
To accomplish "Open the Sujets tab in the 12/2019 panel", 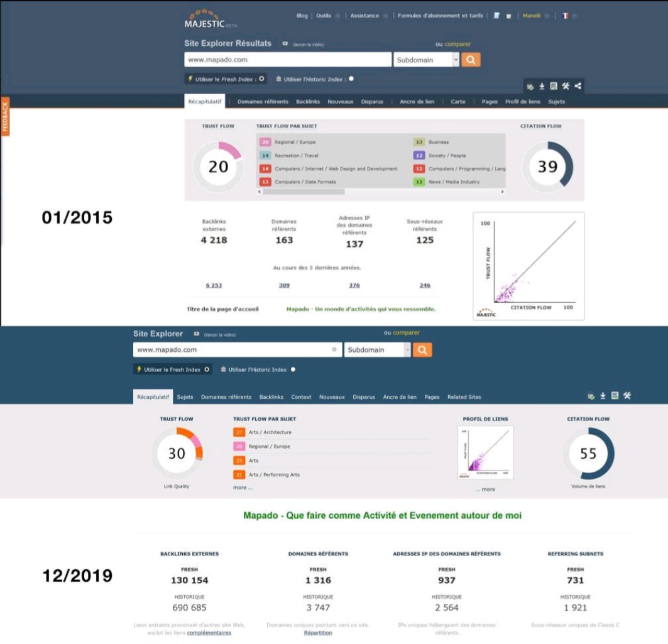I will point(185,397).
